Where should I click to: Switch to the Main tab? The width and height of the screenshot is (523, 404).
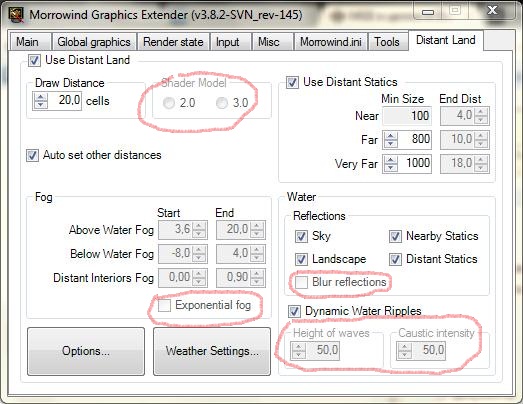[x=30, y=42]
